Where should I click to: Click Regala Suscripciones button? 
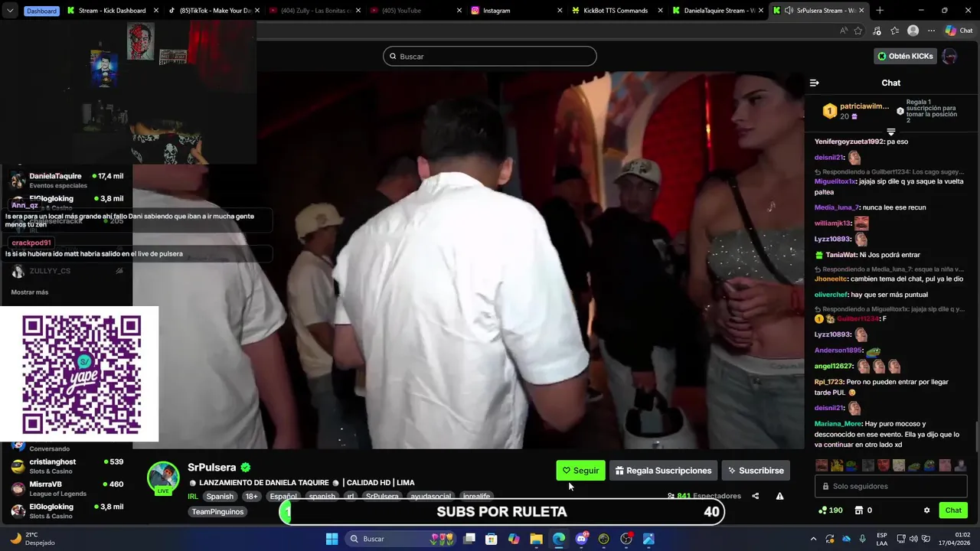[664, 471]
